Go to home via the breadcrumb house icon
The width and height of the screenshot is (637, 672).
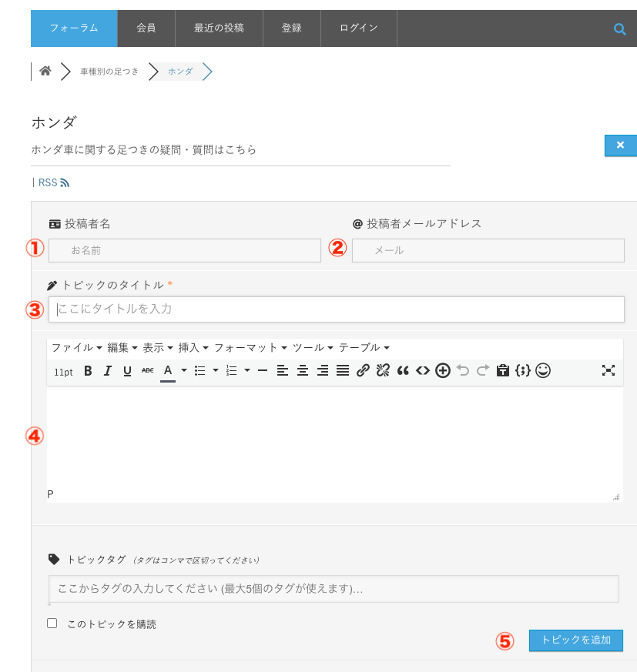coord(45,71)
